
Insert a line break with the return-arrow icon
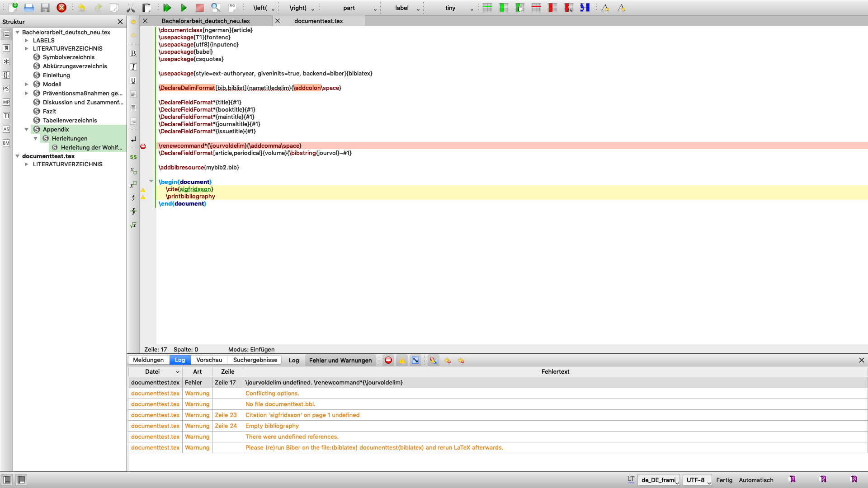[x=133, y=140]
